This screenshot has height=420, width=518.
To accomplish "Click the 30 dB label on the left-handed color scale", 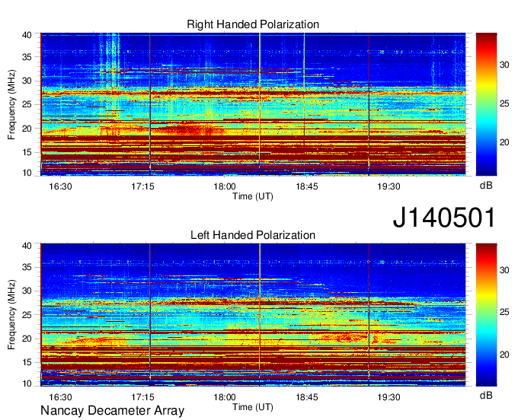I will pyautogui.click(x=504, y=270).
